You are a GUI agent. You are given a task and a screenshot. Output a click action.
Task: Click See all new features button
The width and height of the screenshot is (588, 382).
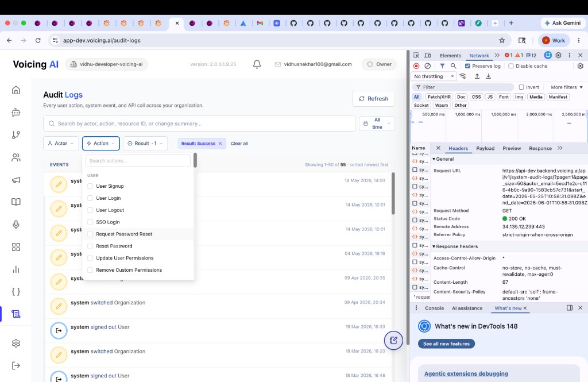click(x=446, y=344)
